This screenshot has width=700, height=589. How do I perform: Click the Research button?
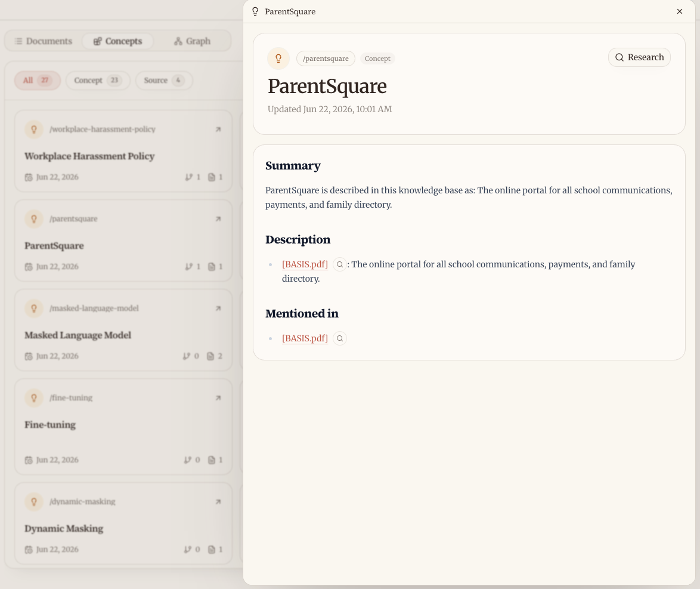pos(639,57)
